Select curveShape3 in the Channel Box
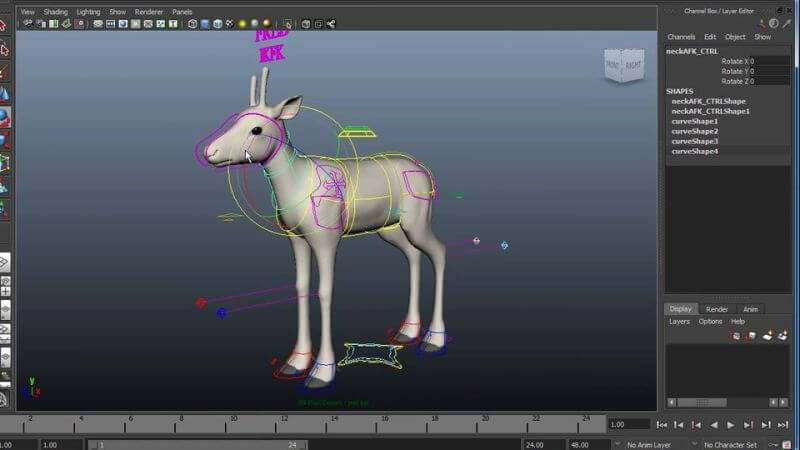Image resolution: width=800 pixels, height=450 pixels. (x=695, y=141)
